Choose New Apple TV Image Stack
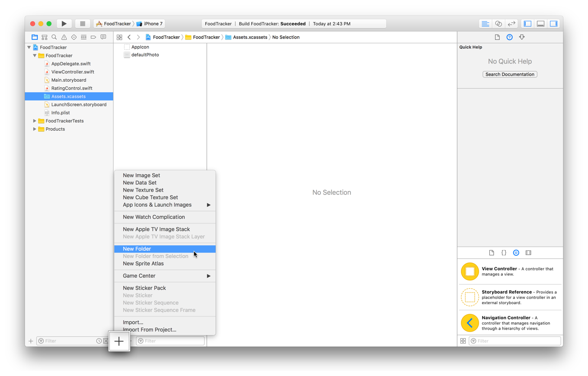The height and width of the screenshot is (376, 588). coord(165,229)
